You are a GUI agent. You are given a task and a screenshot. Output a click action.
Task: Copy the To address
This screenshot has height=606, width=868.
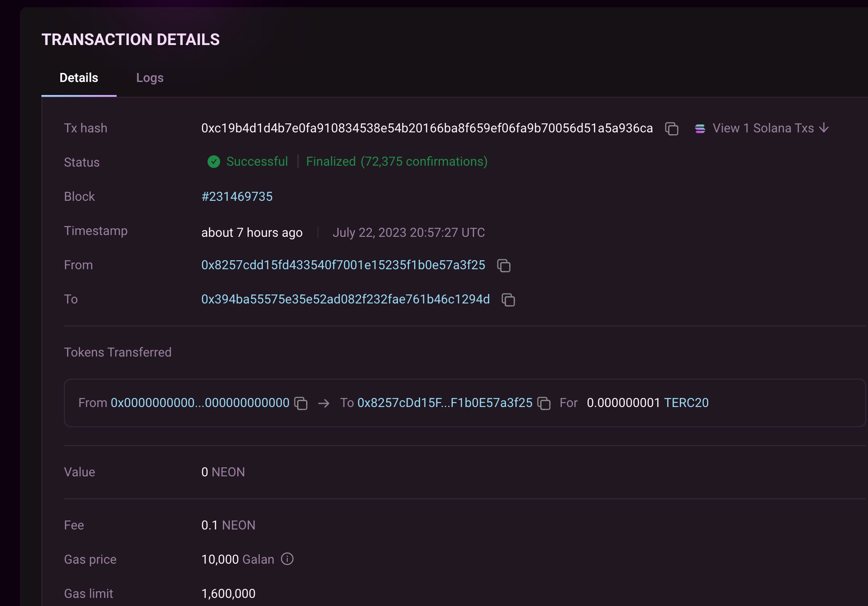[508, 300]
